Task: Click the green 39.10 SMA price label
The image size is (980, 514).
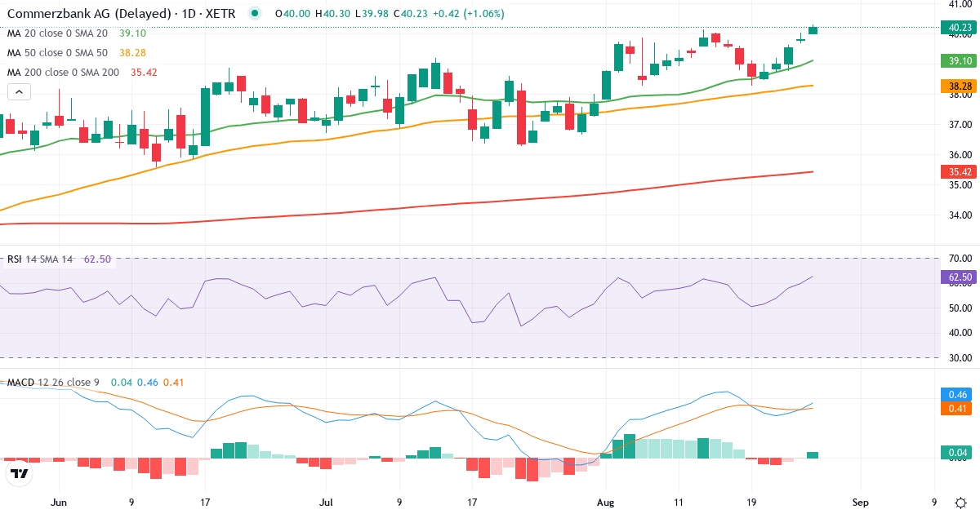Action: click(x=960, y=60)
